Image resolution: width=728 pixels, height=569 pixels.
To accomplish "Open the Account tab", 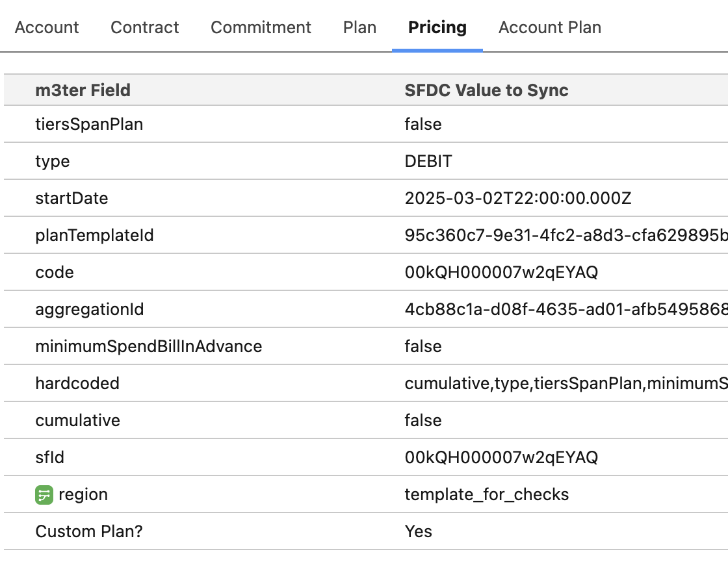I will coord(47,28).
